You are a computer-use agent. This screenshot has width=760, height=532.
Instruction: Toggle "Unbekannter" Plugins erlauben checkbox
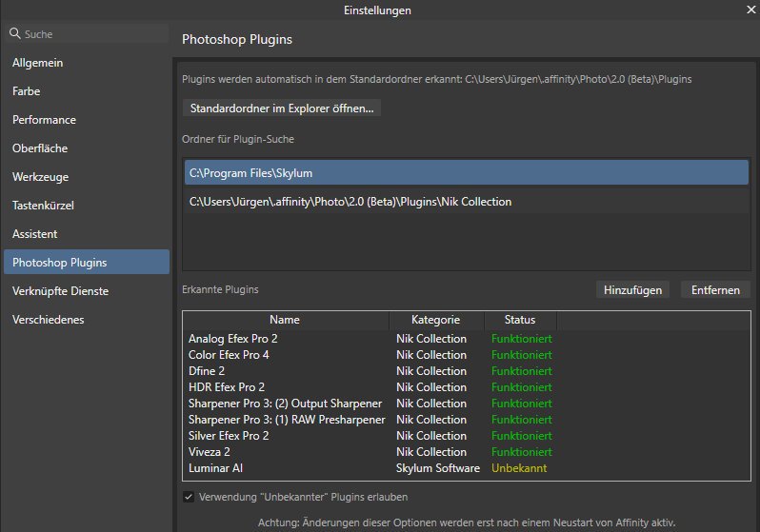[x=187, y=497]
